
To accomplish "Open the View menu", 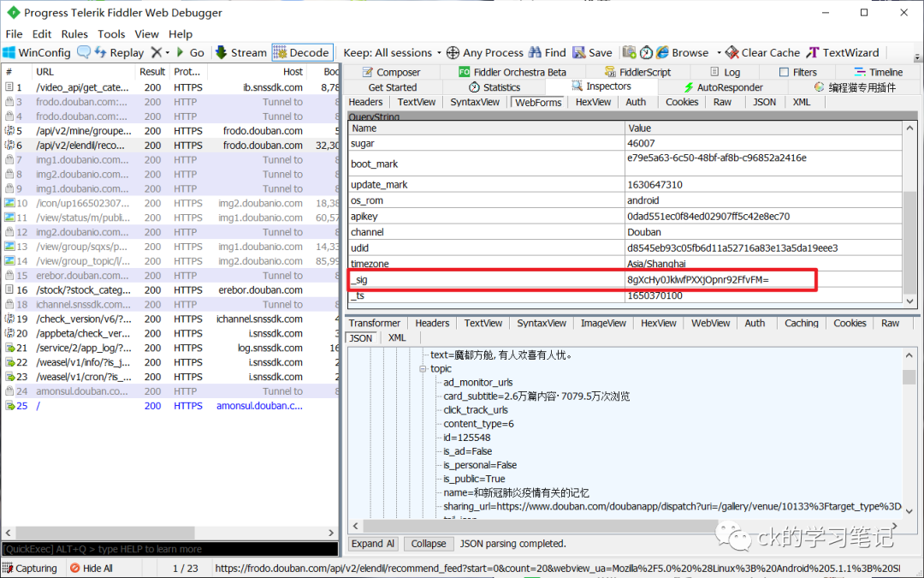I will pyautogui.click(x=146, y=33).
